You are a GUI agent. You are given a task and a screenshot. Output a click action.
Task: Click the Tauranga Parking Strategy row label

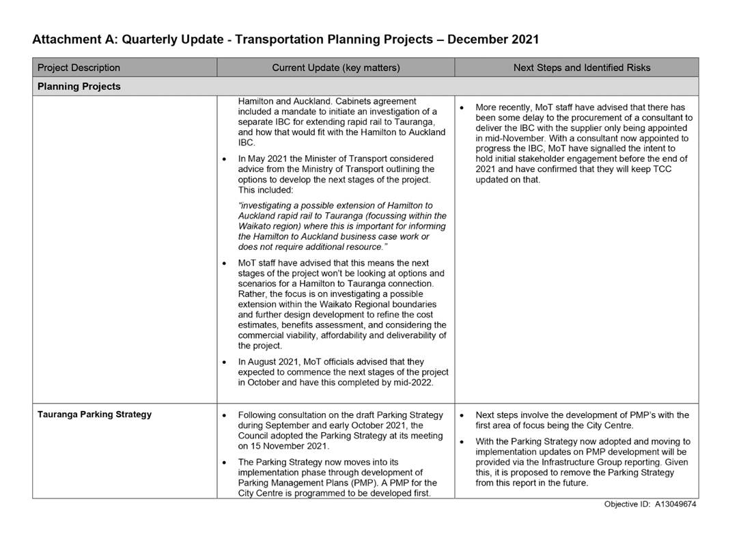coord(94,414)
